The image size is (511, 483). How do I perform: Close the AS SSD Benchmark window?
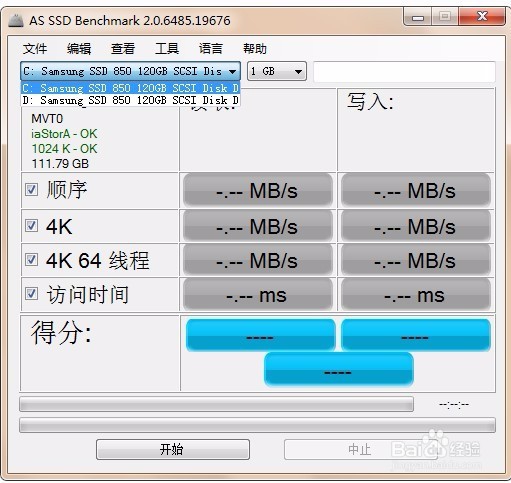coord(482,17)
